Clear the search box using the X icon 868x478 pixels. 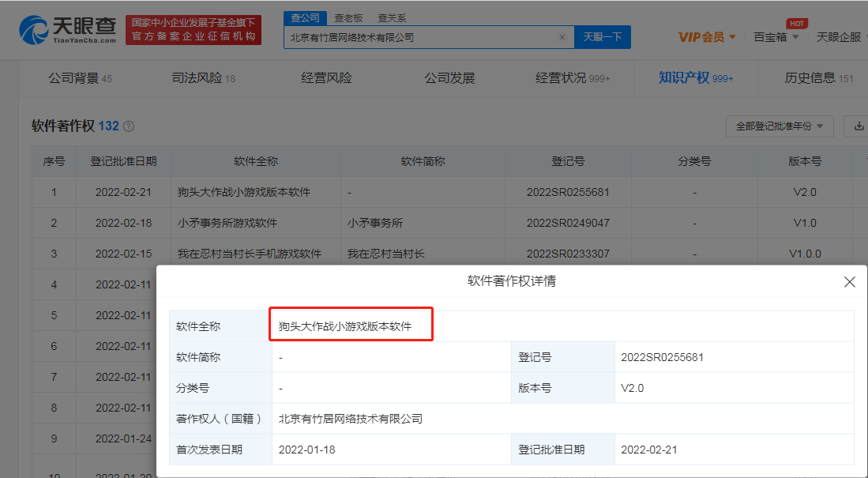[562, 36]
